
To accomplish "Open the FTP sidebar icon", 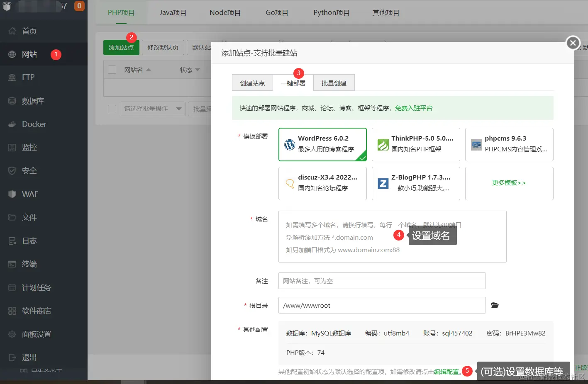I will 12,77.
